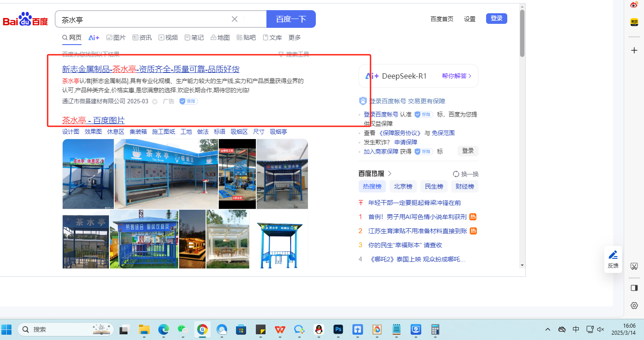Viewport: 644px width, 340px height.
Task: Click the 吸烟亭 image filter link
Action: [x=278, y=132]
